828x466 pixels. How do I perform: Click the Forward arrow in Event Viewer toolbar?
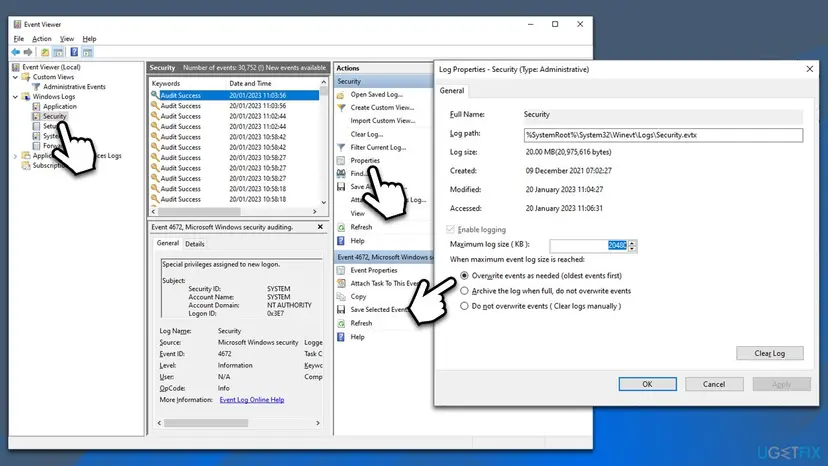click(28, 52)
